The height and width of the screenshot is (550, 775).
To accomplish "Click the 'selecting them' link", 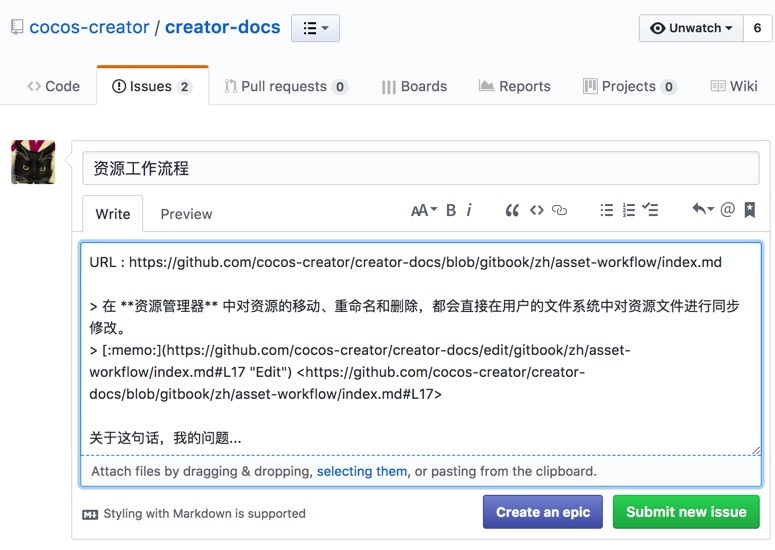I will click(362, 471).
